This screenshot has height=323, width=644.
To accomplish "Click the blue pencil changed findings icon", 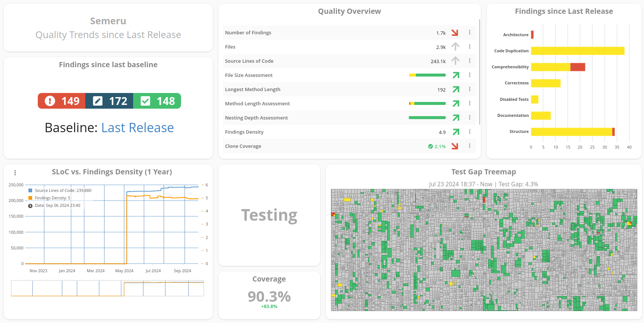I will 98,101.
